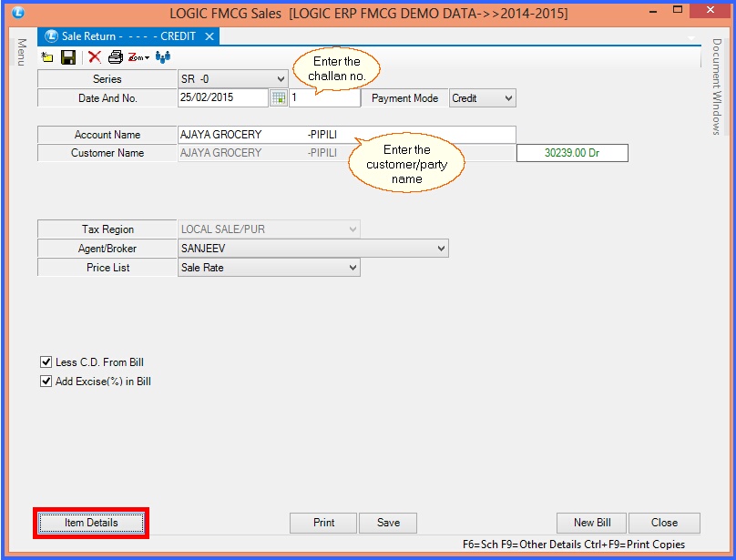The height and width of the screenshot is (560, 736).
Task: Expand the Agent/Broker dropdown
Action: (441, 249)
